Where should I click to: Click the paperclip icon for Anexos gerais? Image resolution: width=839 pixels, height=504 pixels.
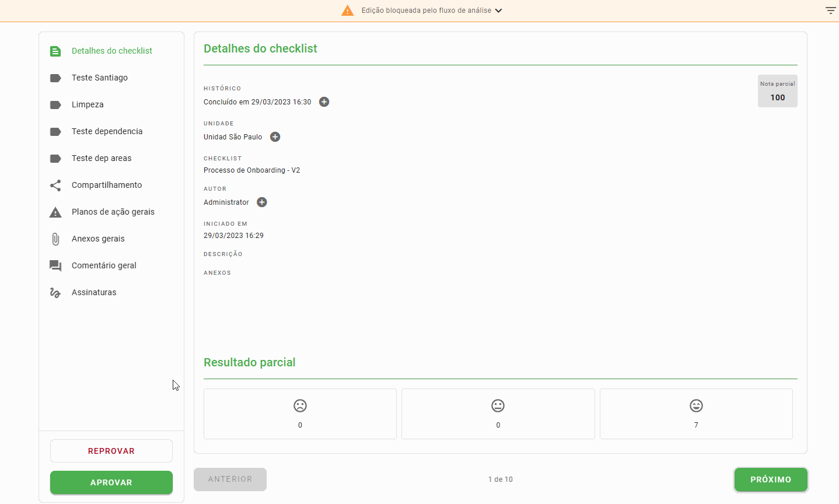[55, 239]
